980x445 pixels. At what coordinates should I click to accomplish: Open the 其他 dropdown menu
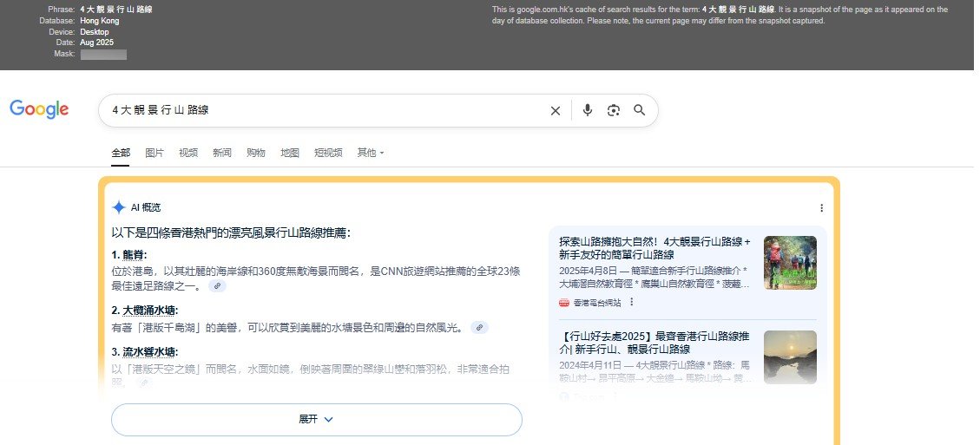click(370, 153)
